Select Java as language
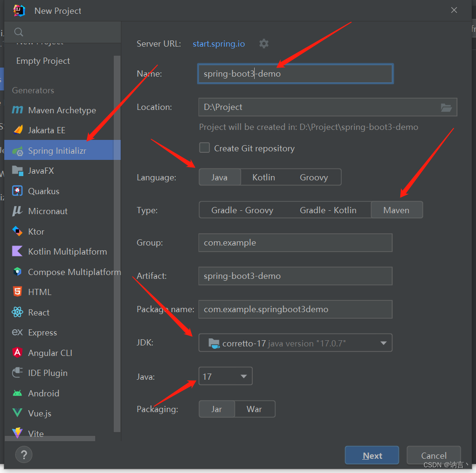The width and height of the screenshot is (476, 473). point(219,177)
